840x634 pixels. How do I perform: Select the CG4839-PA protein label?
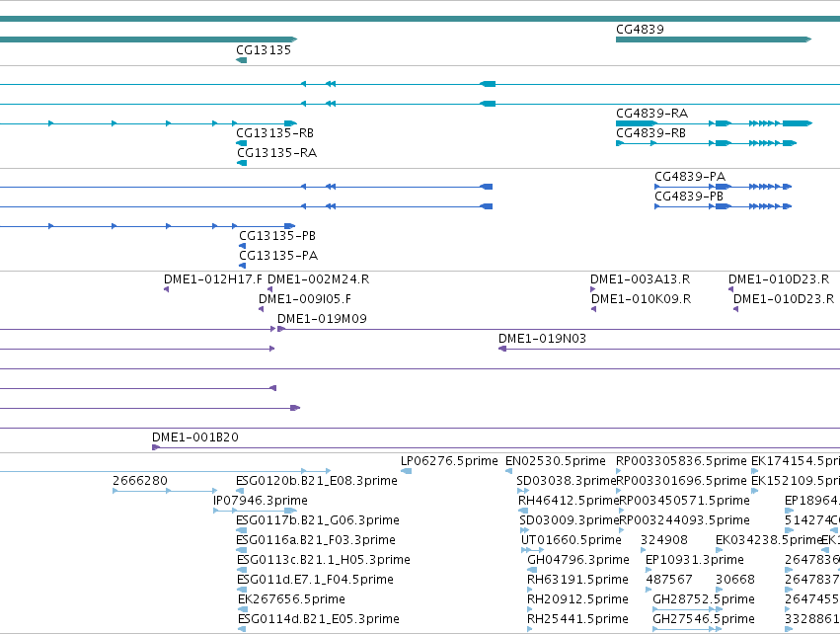pos(690,177)
